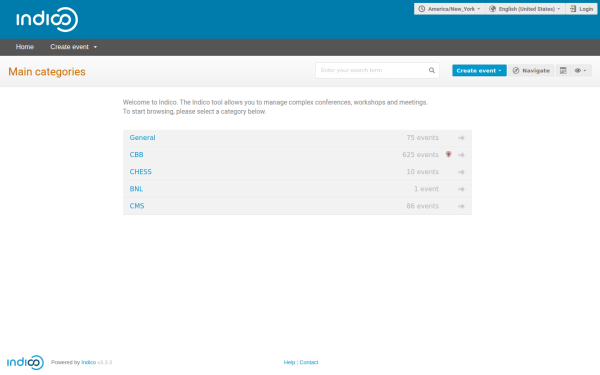
Task: Click the arrow icon on CHESS row
Action: (461, 172)
